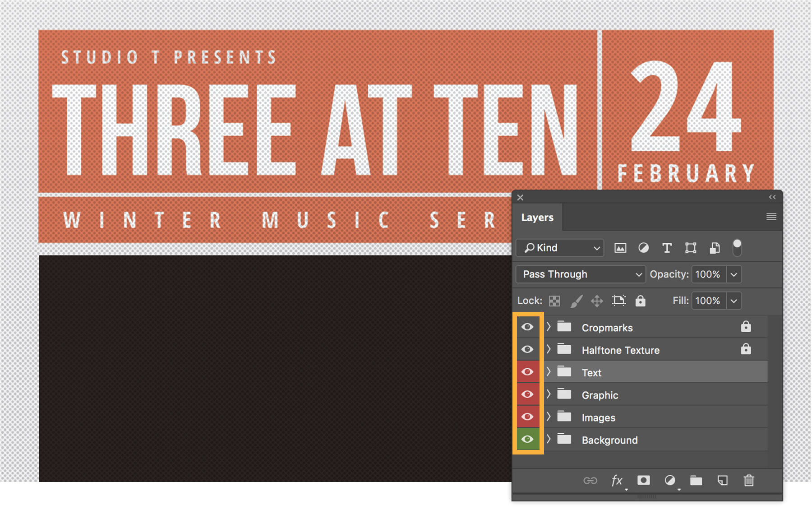Viewport: 812px width, 510px height.
Task: Filter layers by adjustment layer type
Action: [644, 248]
